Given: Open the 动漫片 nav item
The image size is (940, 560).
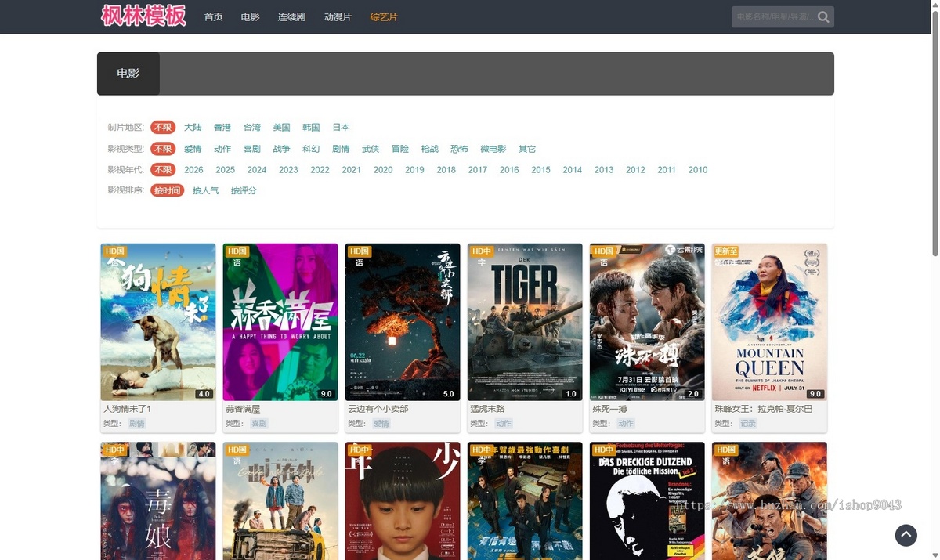Looking at the screenshot, I should (x=338, y=17).
